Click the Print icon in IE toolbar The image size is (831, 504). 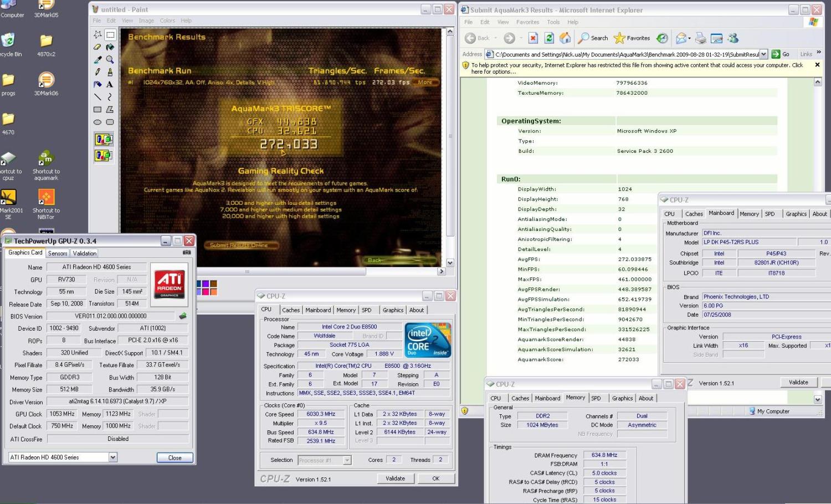[x=701, y=38]
